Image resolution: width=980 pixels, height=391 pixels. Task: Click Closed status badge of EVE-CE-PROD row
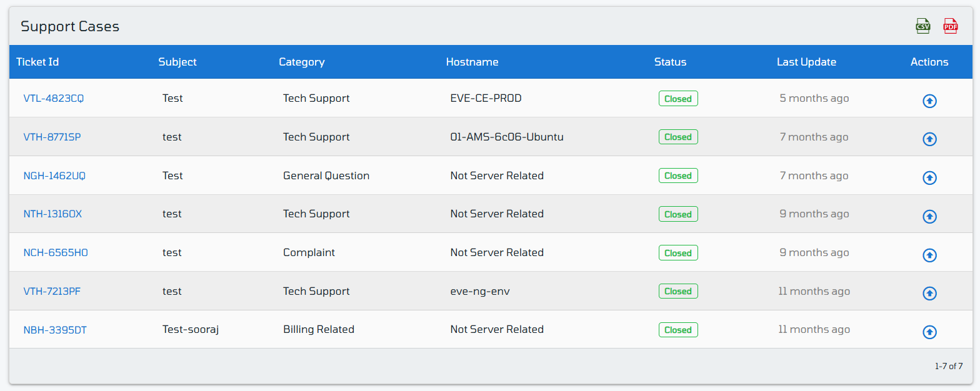tap(678, 99)
